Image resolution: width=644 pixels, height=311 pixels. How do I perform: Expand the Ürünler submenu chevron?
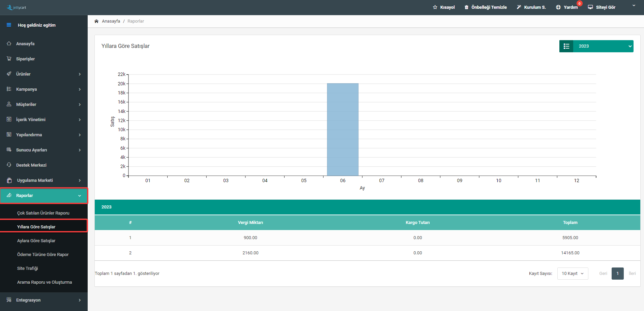click(x=80, y=74)
